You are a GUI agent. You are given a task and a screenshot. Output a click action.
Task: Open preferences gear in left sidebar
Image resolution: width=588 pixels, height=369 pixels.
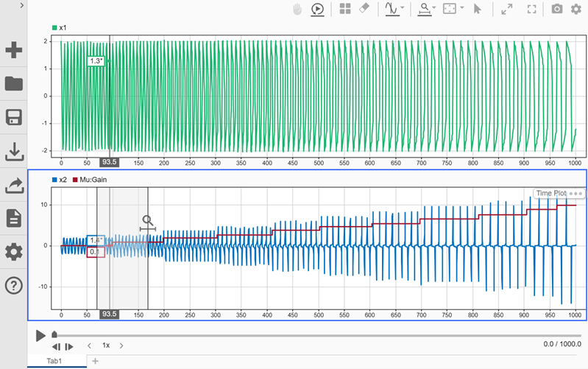click(14, 252)
